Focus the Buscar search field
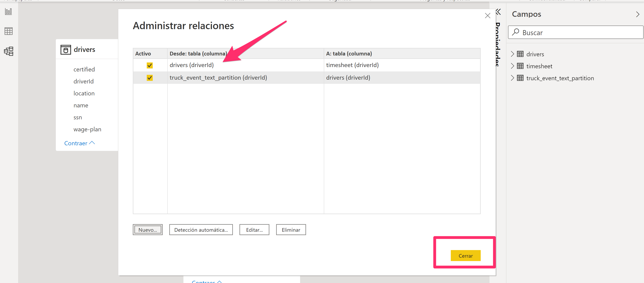This screenshot has width=644, height=283. click(x=575, y=32)
